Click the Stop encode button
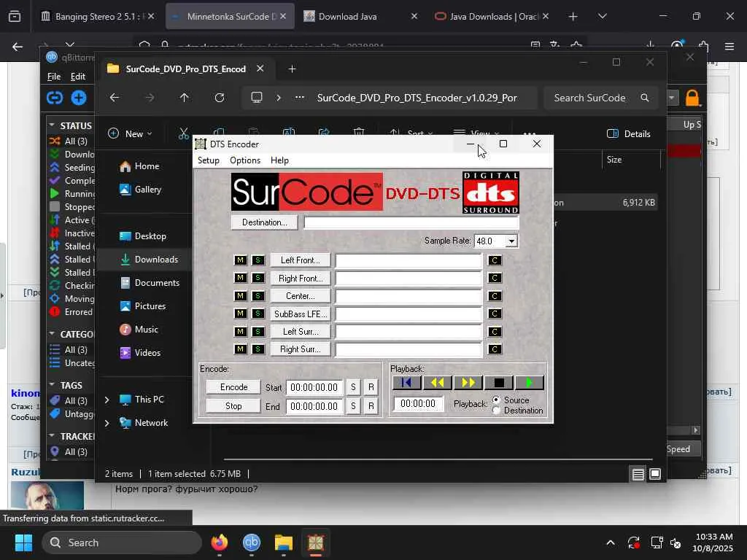This screenshot has height=560, width=747. (x=233, y=405)
